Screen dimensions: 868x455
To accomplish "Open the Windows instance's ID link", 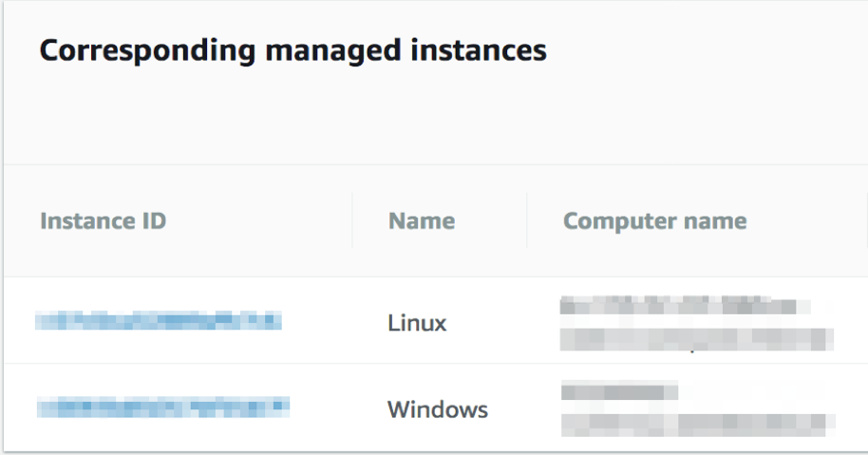I will click(x=162, y=408).
